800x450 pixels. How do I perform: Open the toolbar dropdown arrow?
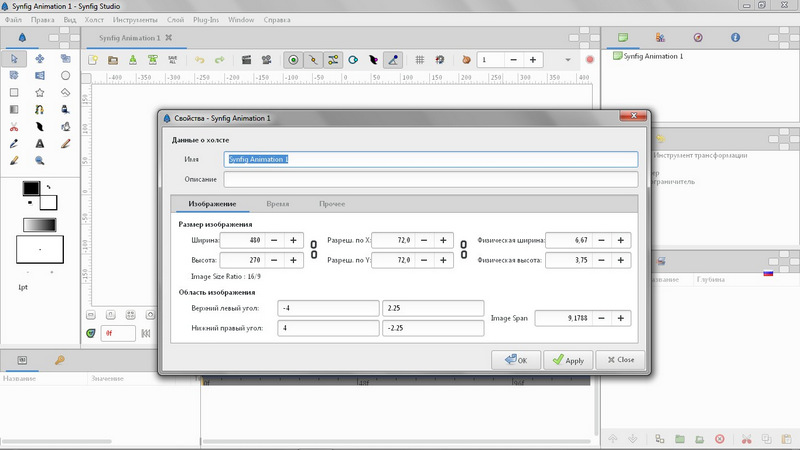pyautogui.click(x=568, y=60)
